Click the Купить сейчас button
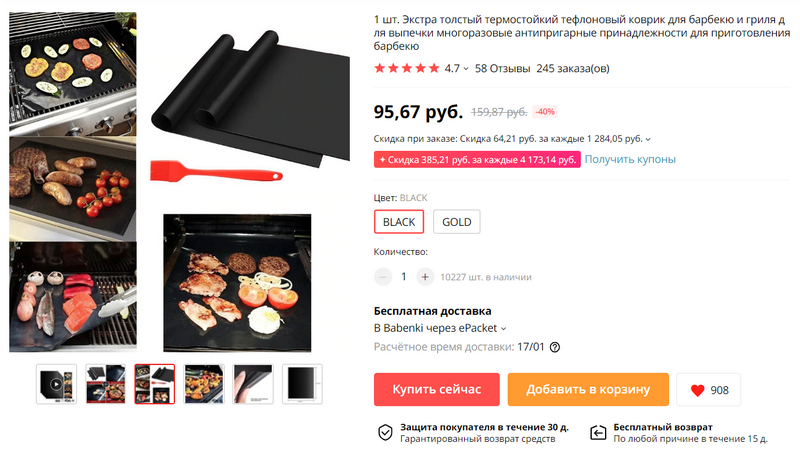This screenshot has height=462, width=800. coord(437,390)
